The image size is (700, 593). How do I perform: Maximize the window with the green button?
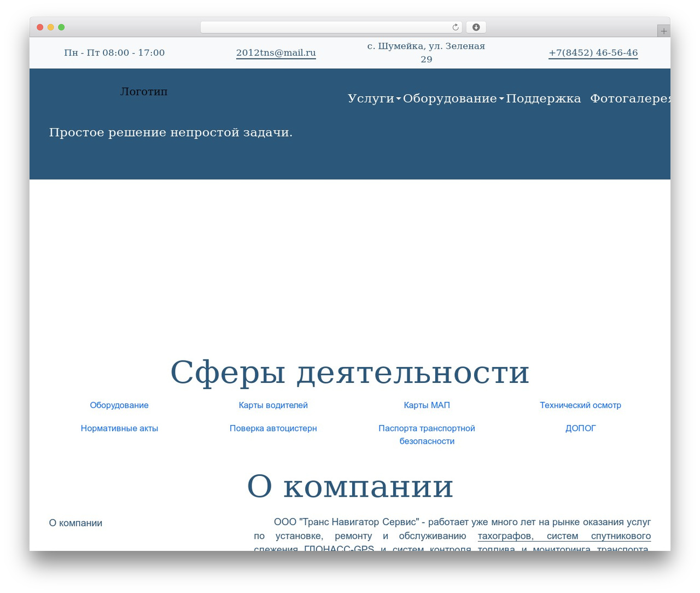[x=61, y=27]
